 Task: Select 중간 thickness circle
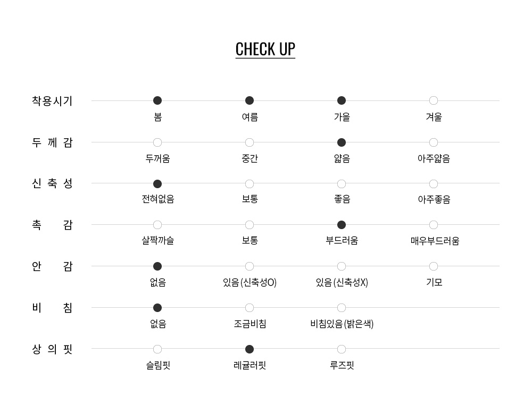click(250, 142)
